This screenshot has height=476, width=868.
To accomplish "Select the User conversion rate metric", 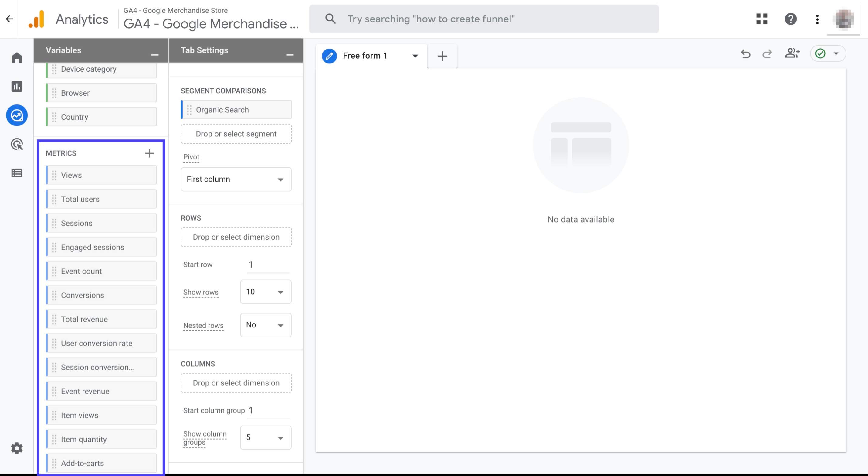I will click(101, 343).
